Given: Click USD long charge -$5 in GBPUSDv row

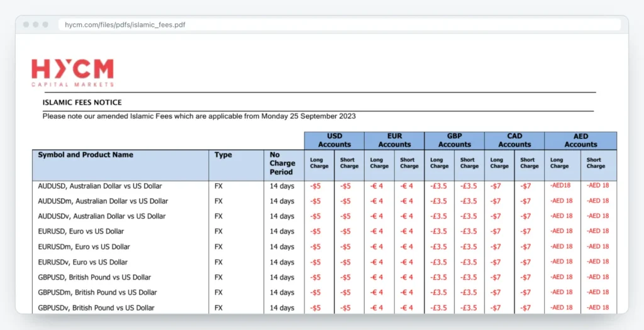Looking at the screenshot, I should (x=316, y=308).
